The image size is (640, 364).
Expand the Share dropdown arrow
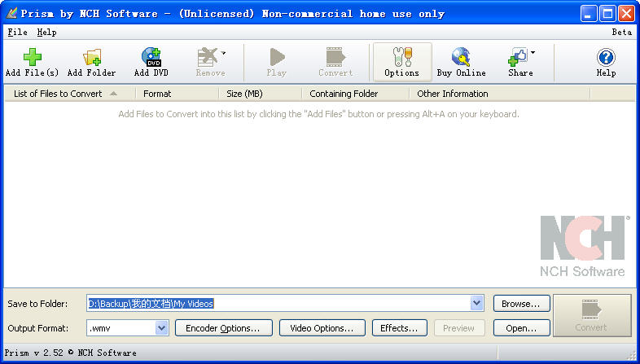pyautogui.click(x=533, y=53)
